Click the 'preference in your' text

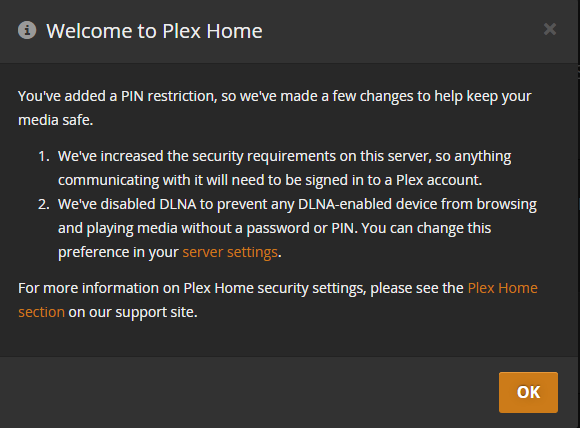click(118, 252)
